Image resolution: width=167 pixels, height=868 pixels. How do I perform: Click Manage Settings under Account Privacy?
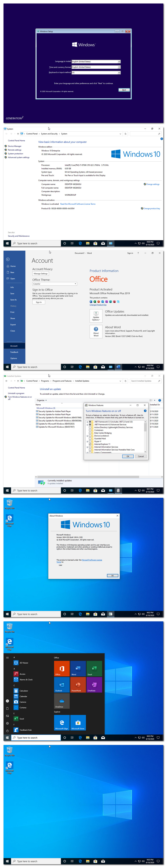pos(41,274)
